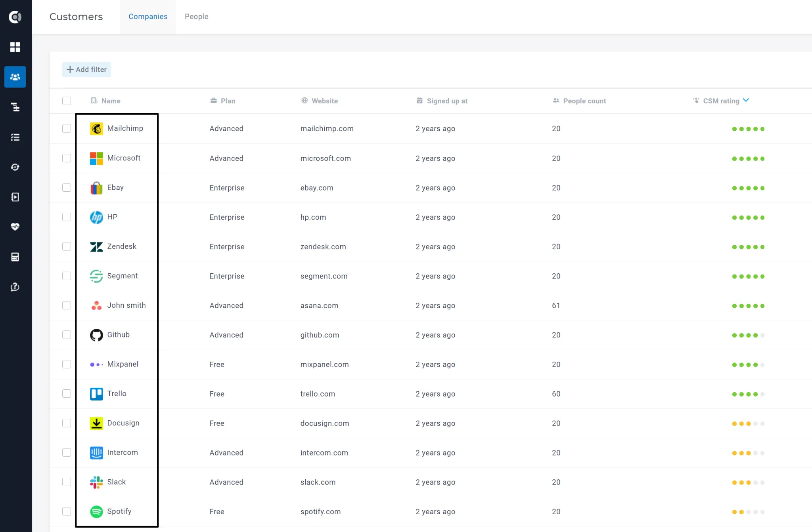Click the slack.com website cell
812x532 pixels.
[318, 482]
